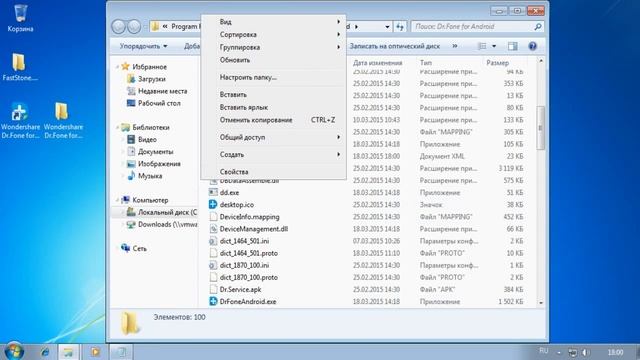Click the desktop.ico file icon
This screenshot has width=640, height=360.
tap(213, 204)
